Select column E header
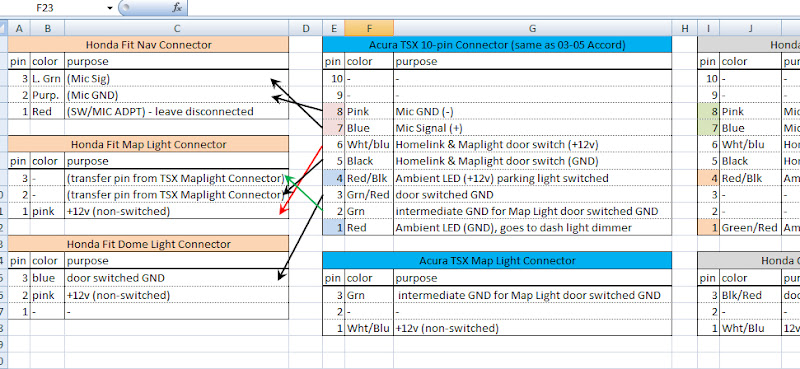Screen dimensions: 800x369 pyautogui.click(x=334, y=29)
